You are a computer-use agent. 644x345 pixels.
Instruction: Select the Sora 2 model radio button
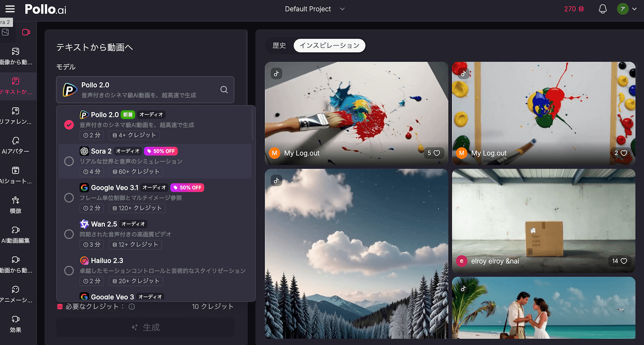pyautogui.click(x=69, y=161)
